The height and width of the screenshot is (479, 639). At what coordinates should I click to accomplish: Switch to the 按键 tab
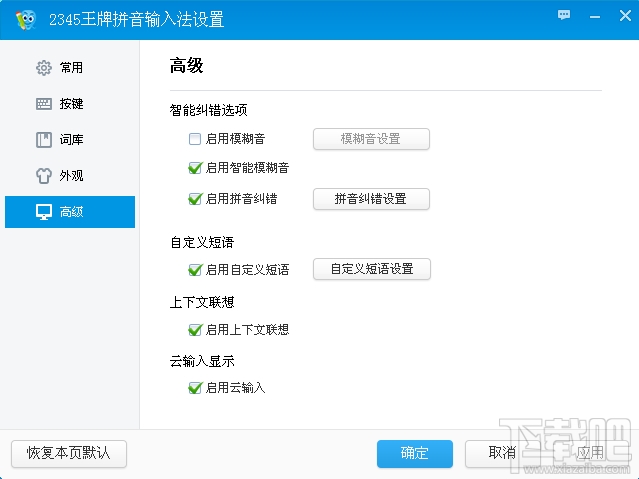[x=70, y=104]
